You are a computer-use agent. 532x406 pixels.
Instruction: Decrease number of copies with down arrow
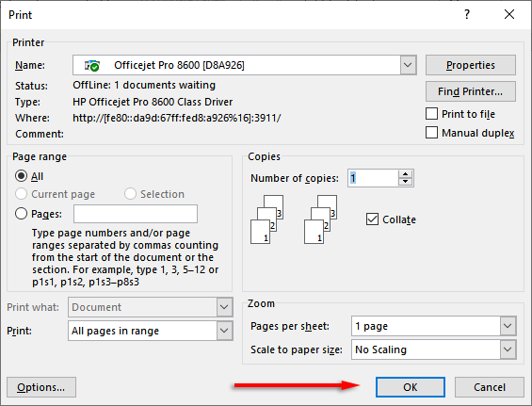coord(405,182)
